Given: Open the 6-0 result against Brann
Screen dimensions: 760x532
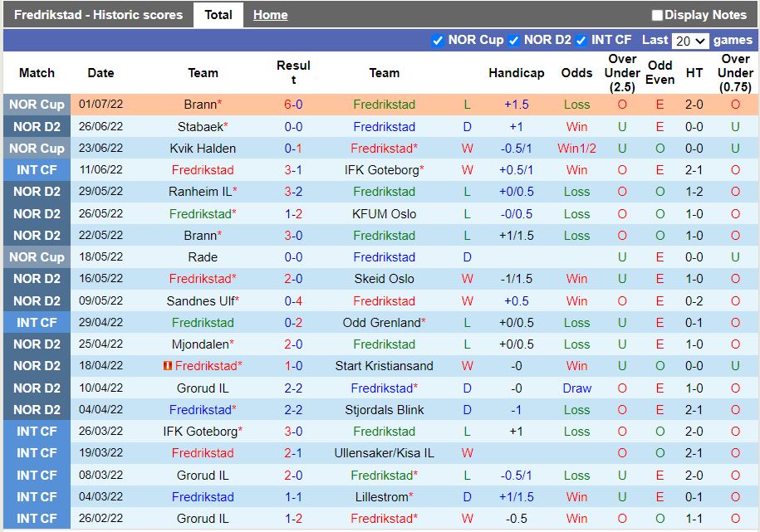Looking at the screenshot, I should (293, 105).
